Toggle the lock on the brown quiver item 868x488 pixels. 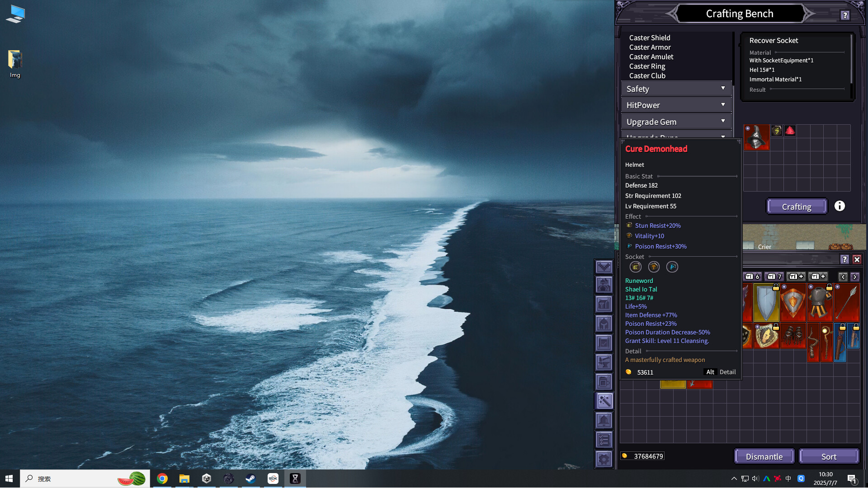(x=843, y=327)
